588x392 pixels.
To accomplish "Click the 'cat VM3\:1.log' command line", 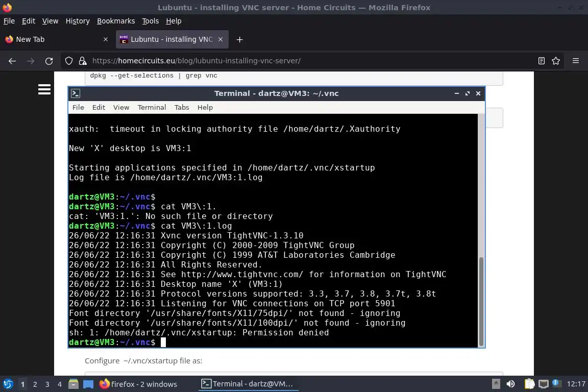I will point(151,226).
